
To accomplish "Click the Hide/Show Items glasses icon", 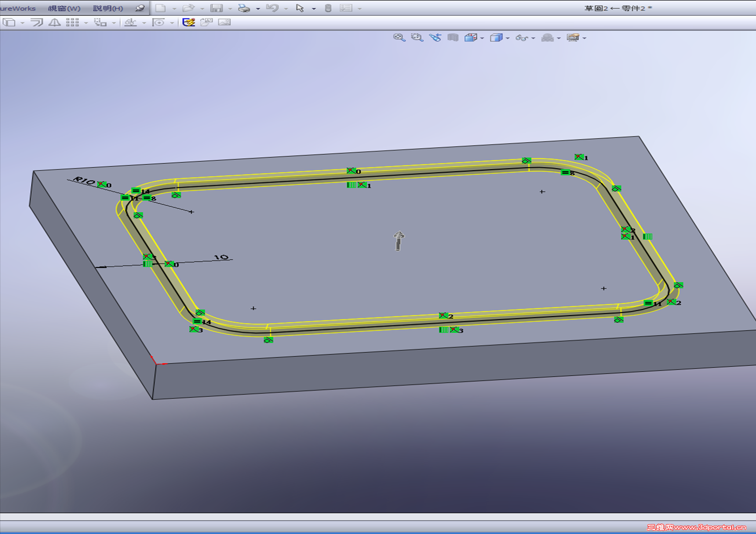I will tap(522, 38).
